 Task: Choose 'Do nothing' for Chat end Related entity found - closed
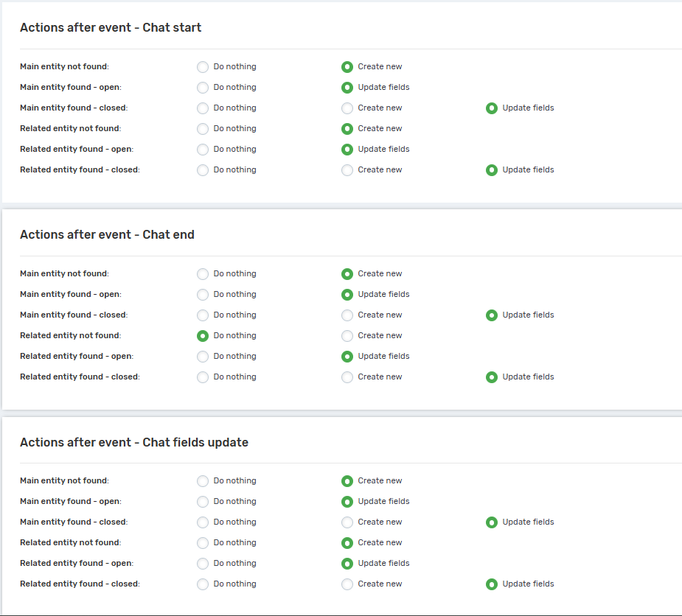tap(203, 377)
